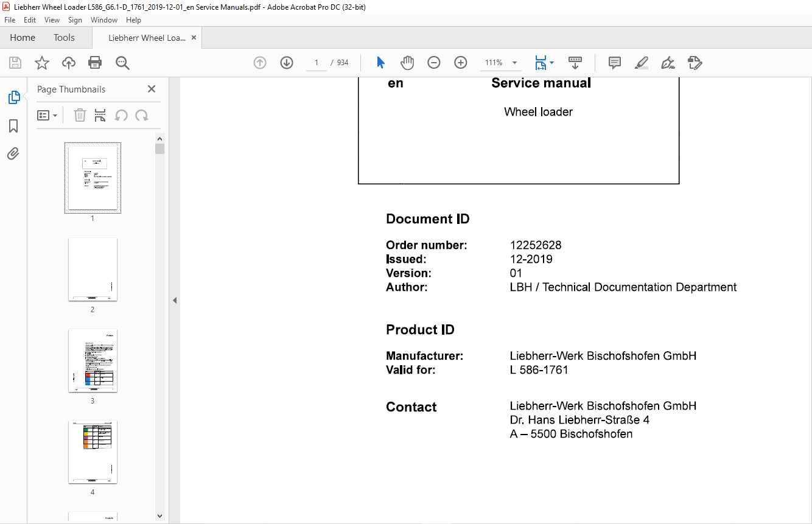Click the 'Service manual' heading

pyautogui.click(x=541, y=83)
